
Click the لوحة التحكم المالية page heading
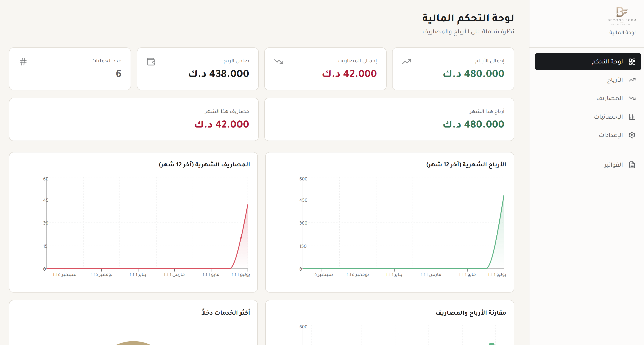coord(468,18)
